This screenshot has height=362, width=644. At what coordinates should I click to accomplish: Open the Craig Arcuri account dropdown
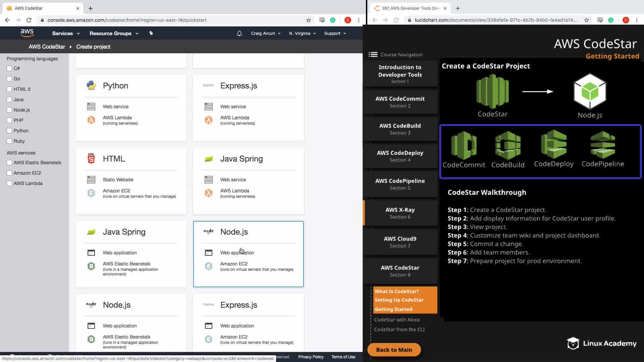(265, 34)
